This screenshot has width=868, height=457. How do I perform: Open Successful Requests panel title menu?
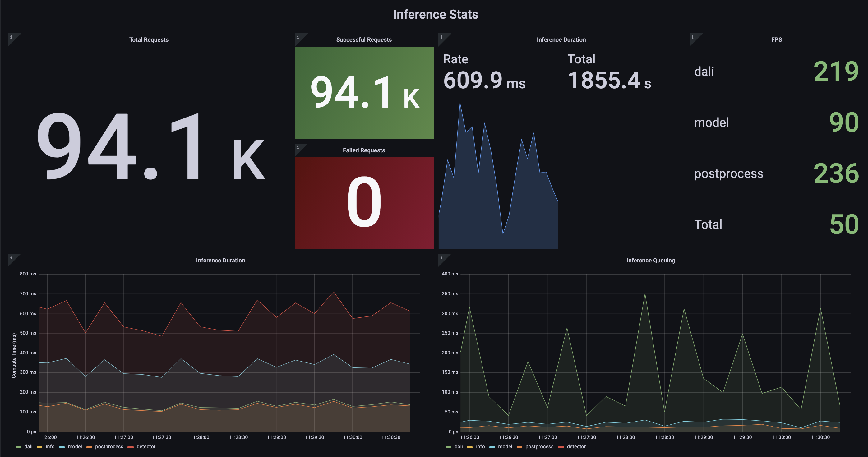(x=364, y=40)
